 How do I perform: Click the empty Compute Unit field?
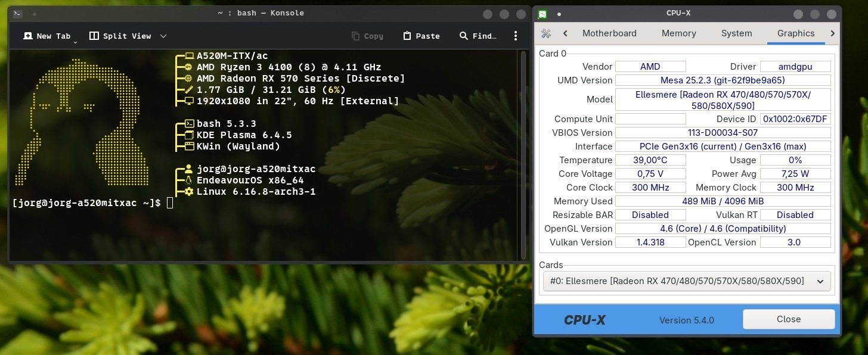coord(650,119)
